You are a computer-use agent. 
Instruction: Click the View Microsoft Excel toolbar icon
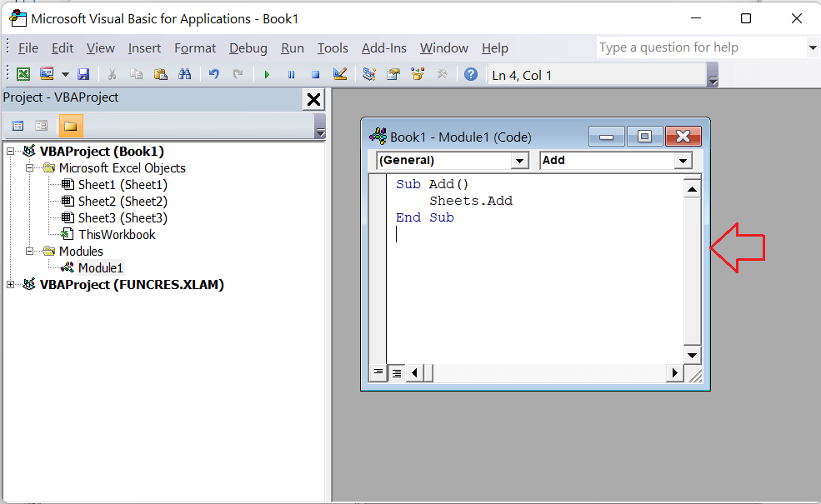(x=23, y=74)
